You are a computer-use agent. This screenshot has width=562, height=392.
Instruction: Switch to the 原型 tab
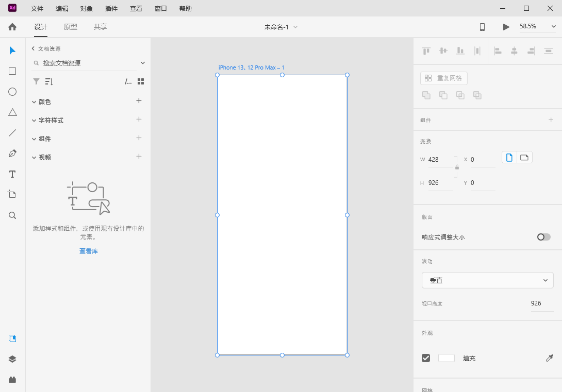pos(70,27)
